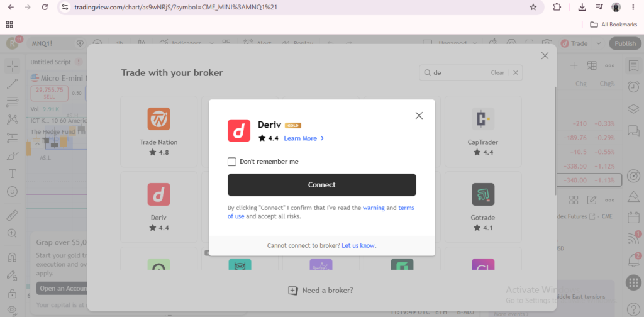Close the Deriv connect popup

click(x=419, y=116)
